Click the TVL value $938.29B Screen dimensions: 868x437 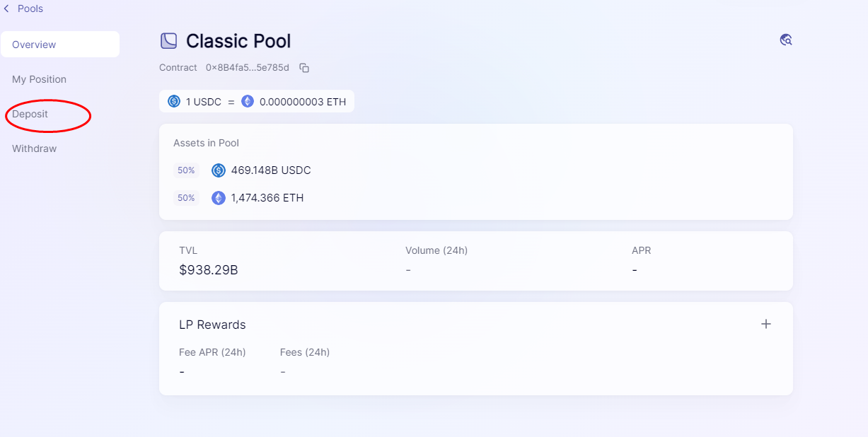[x=209, y=269]
